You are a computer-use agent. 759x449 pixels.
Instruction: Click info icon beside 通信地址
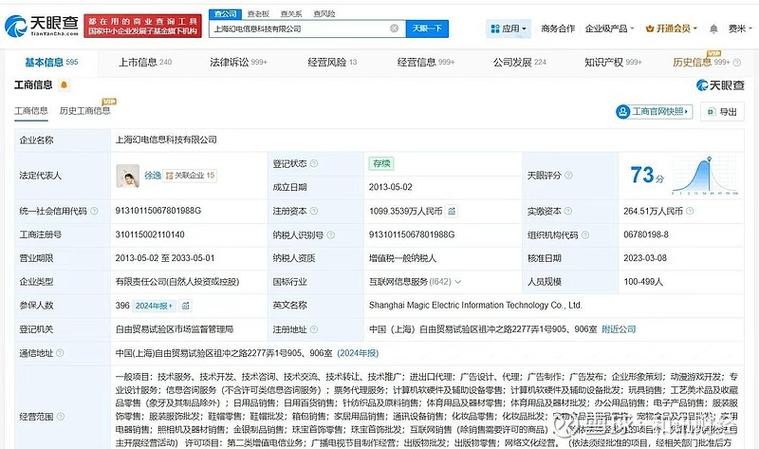(60, 353)
